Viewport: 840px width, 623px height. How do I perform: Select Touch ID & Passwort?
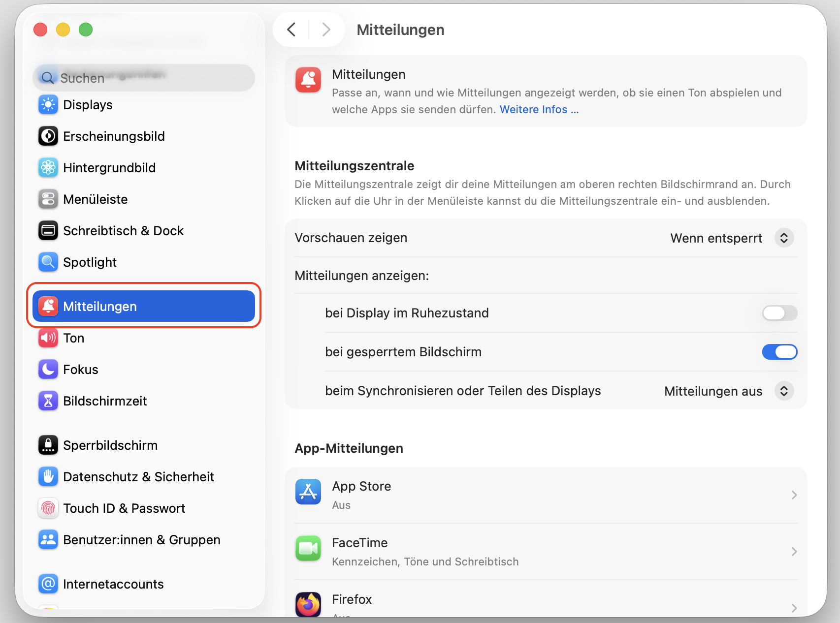[x=144, y=508]
